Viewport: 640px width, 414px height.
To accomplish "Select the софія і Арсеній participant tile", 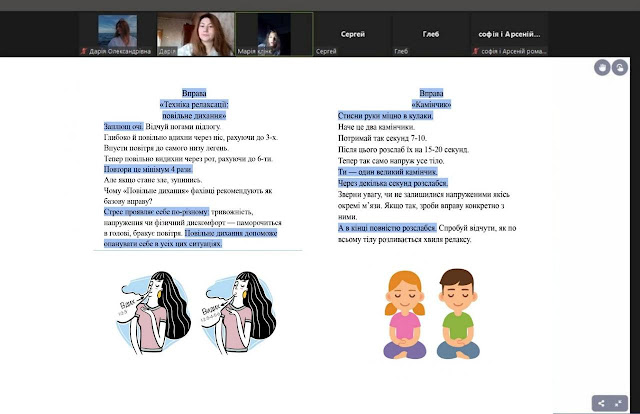I will pos(509,34).
